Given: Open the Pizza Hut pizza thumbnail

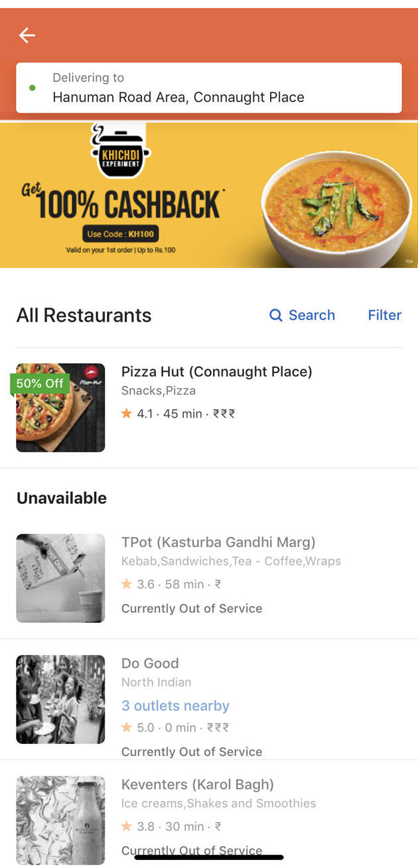Looking at the screenshot, I should [x=60, y=408].
